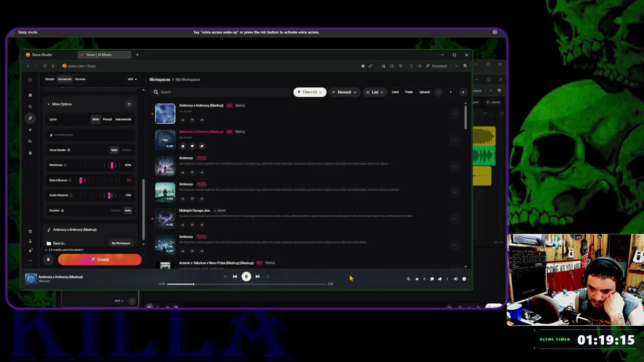Reset the More Options settings
This screenshot has height=362, width=644.
129,104
